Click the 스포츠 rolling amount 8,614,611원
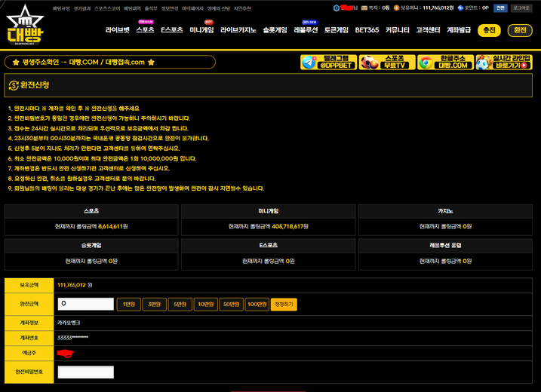The image size is (541, 392). click(113, 226)
